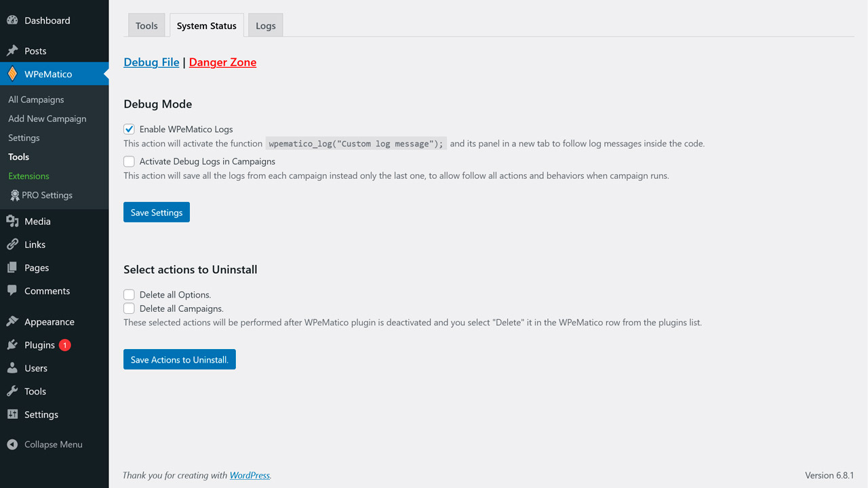Image resolution: width=868 pixels, height=488 pixels.
Task: Click the Save Settings button
Action: [x=157, y=212]
